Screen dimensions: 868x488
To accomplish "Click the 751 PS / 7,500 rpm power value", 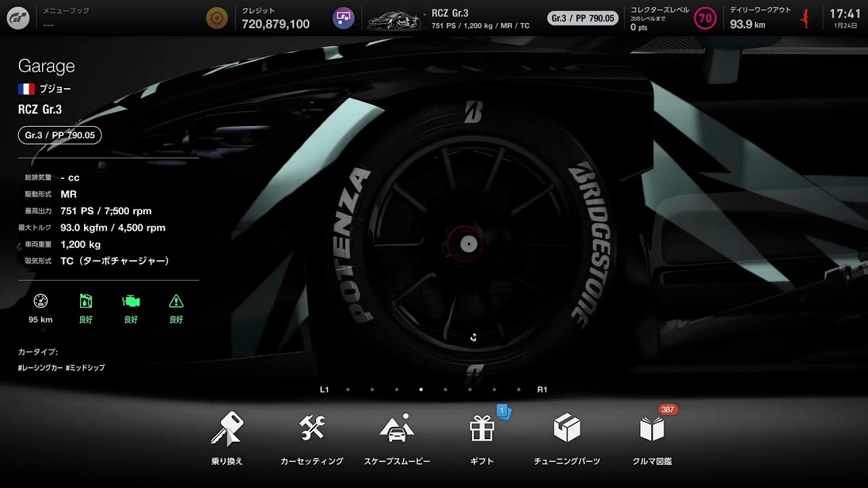I will (x=106, y=211).
